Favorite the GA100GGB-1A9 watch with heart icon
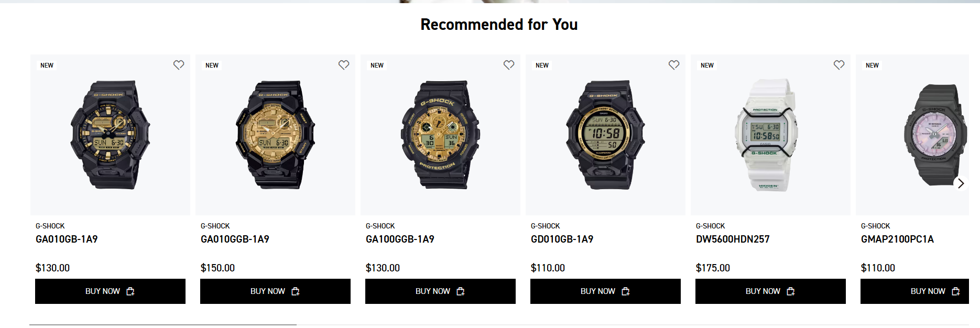980x328 pixels. 509,65
